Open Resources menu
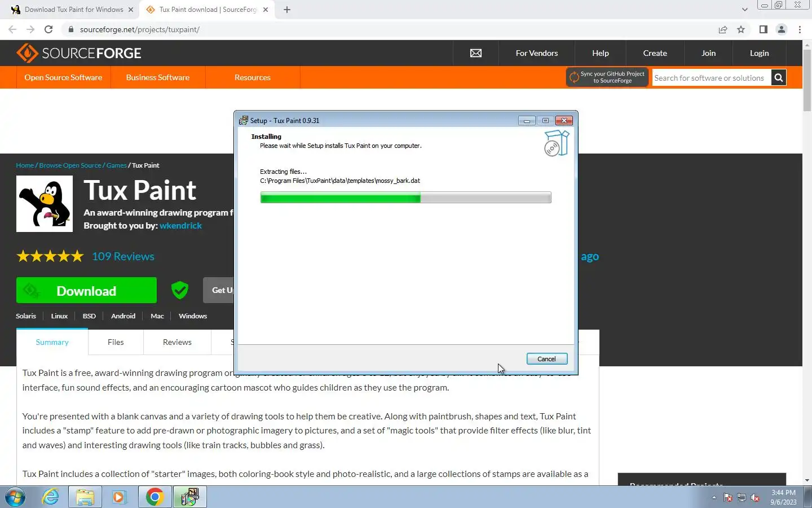This screenshot has width=812, height=508. click(253, 77)
